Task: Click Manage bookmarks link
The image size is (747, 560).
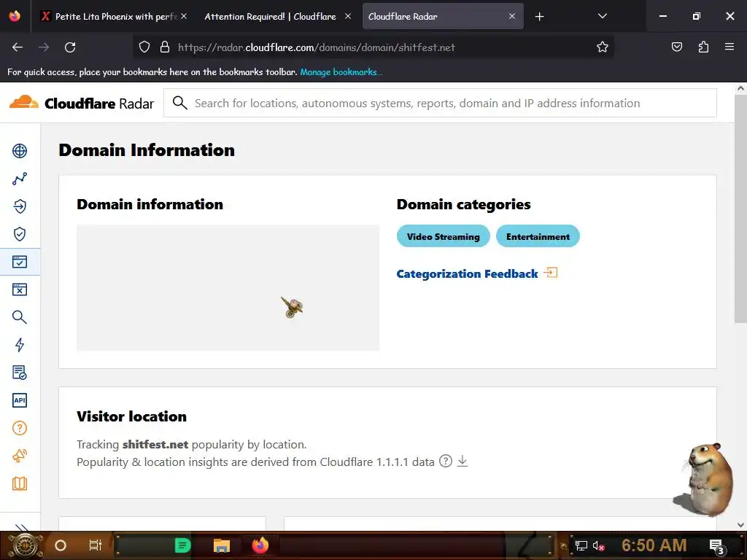Action: (x=341, y=72)
